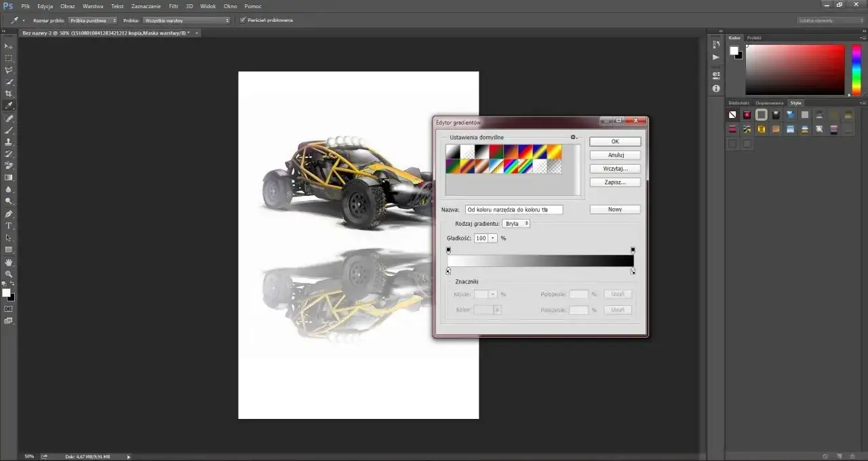Open the Gładkość value dropdown
Image resolution: width=868 pixels, height=461 pixels.
coord(493,238)
